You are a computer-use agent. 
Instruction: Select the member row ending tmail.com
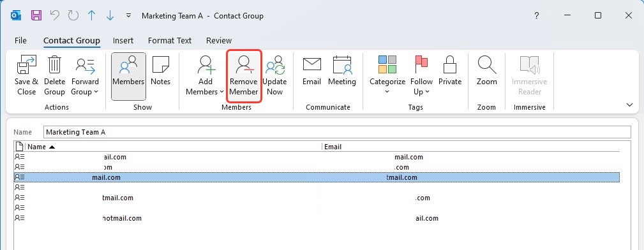point(317,198)
